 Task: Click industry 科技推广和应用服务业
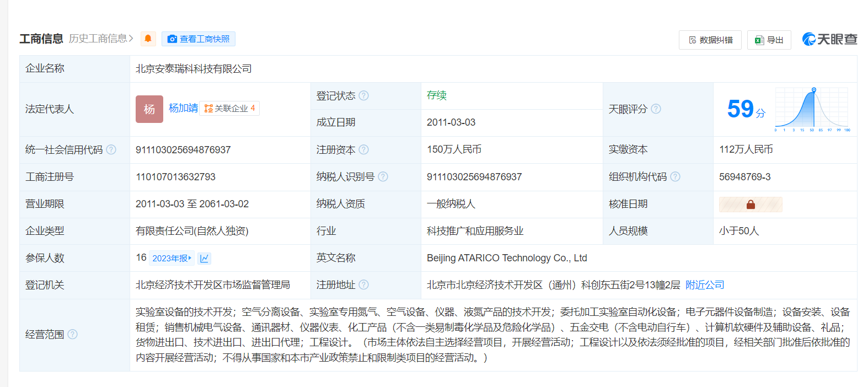coord(475,231)
